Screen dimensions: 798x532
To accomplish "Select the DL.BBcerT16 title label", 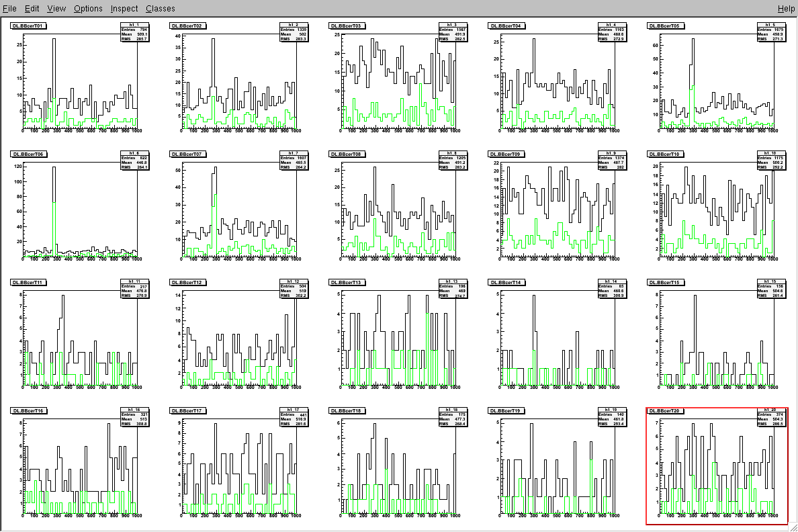I will coord(29,410).
